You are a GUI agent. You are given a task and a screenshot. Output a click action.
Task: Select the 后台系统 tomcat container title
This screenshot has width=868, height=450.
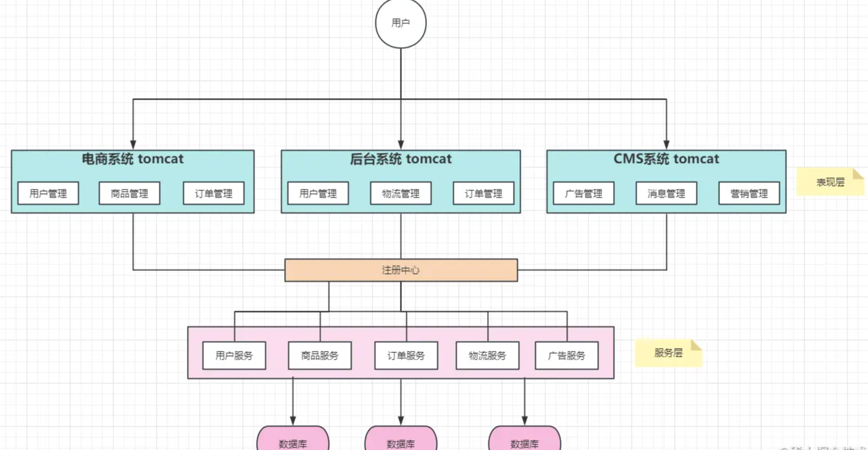pos(401,159)
